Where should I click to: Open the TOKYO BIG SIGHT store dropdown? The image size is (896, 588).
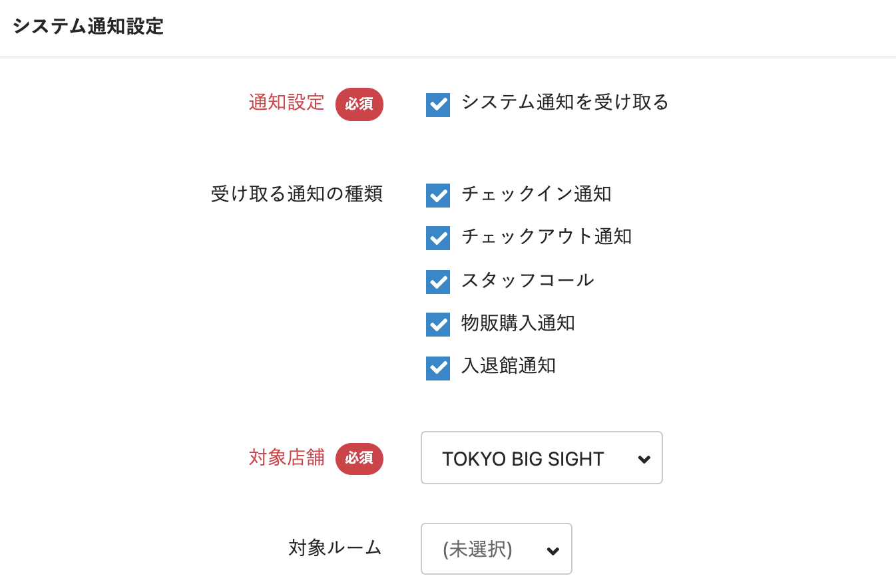(541, 458)
